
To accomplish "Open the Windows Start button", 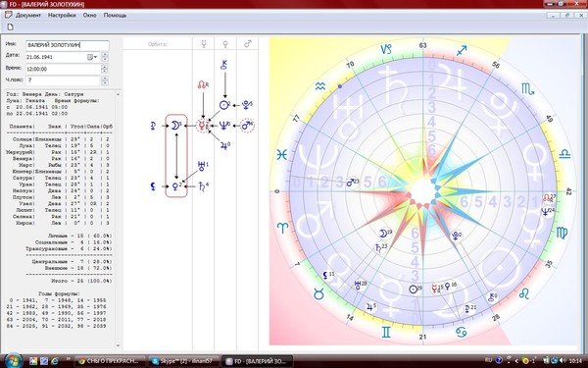I will 15,360.
